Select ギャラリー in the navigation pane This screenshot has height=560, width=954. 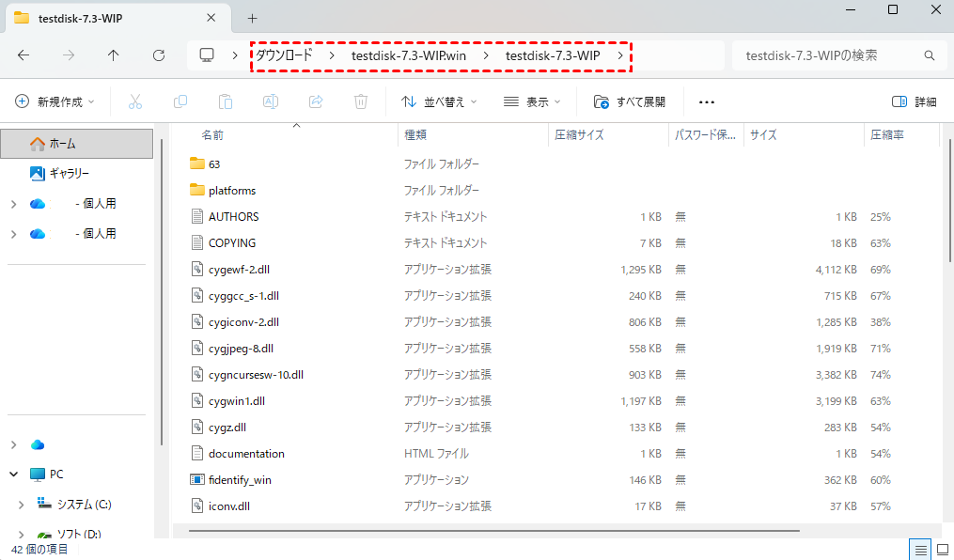[69, 174]
